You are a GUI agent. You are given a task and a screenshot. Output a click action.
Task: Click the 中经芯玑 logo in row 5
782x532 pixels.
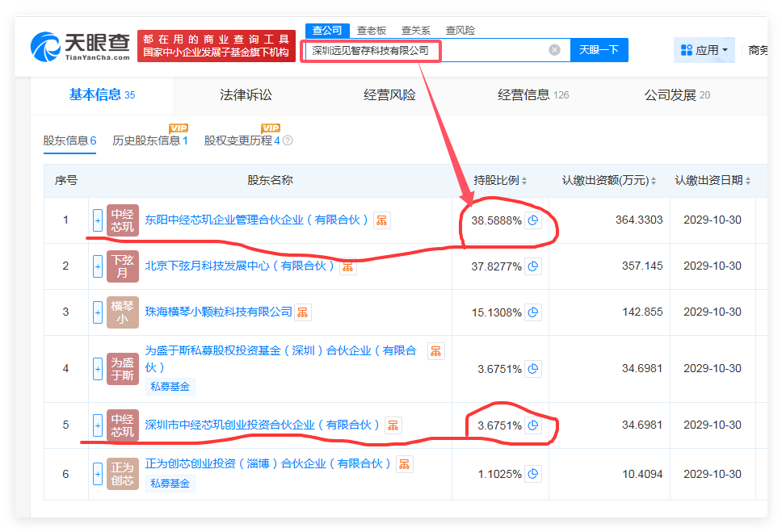[123, 425]
